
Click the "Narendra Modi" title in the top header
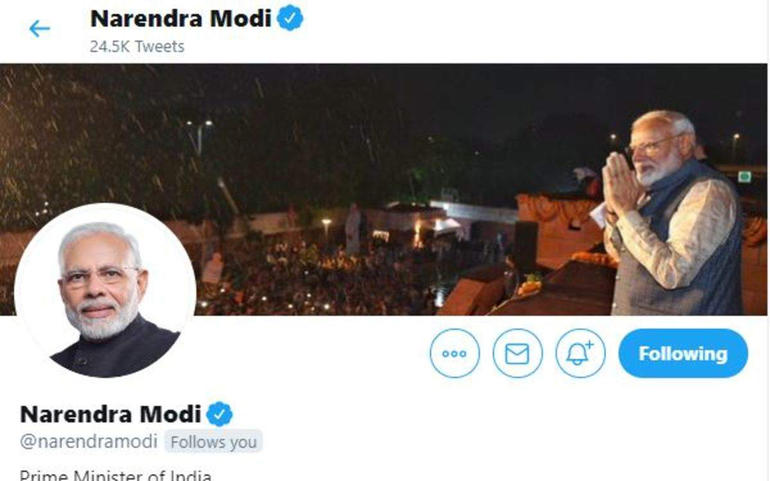(x=180, y=18)
